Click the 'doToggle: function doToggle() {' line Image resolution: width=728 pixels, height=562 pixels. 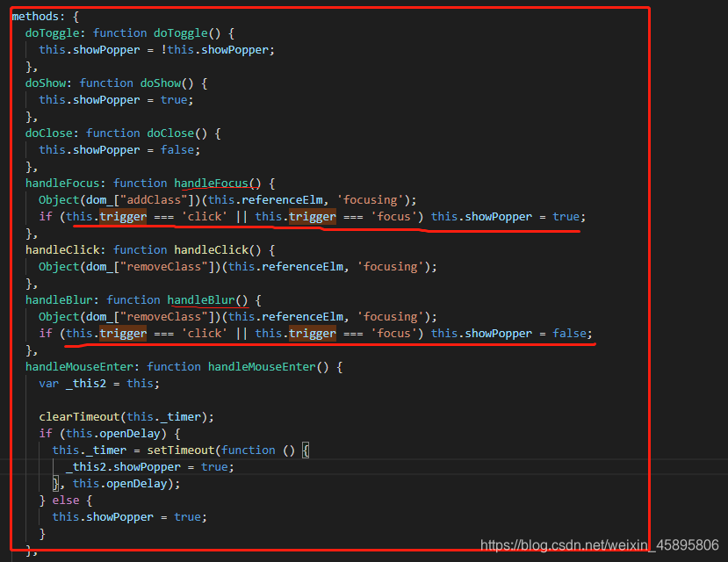point(130,33)
